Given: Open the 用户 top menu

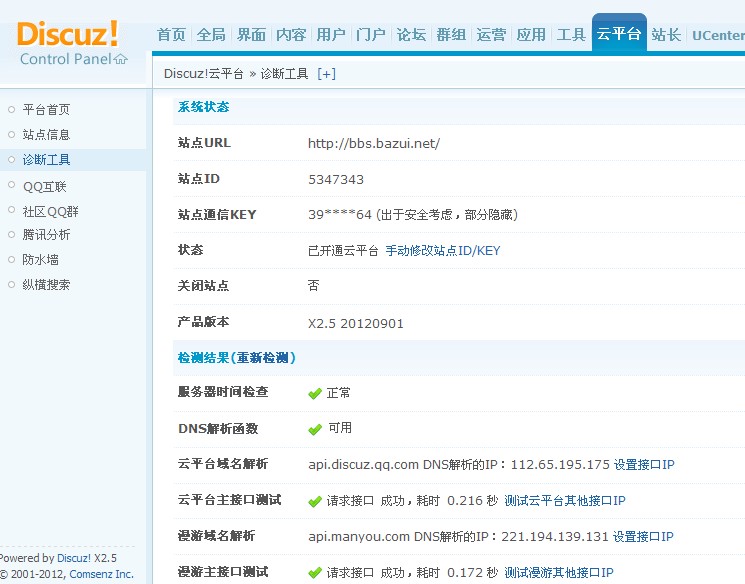Looking at the screenshot, I should 331,35.
